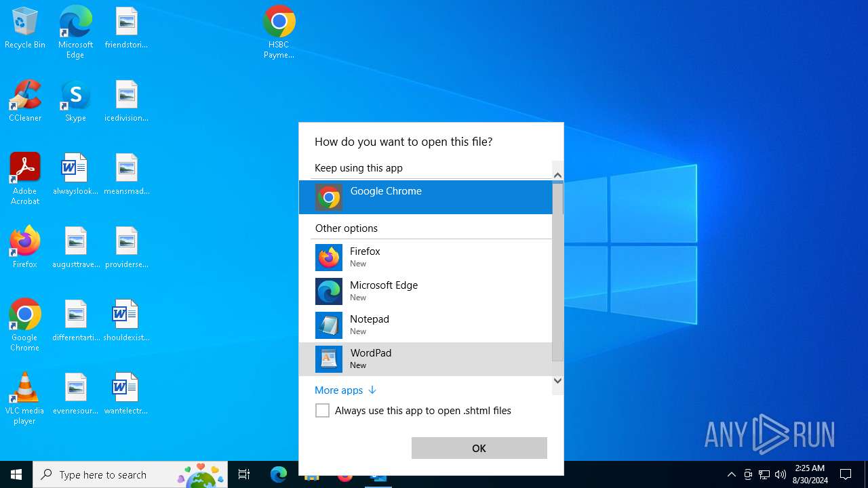Viewport: 868px width, 488px height.
Task: Select the VLC media player icon
Action: point(25,399)
